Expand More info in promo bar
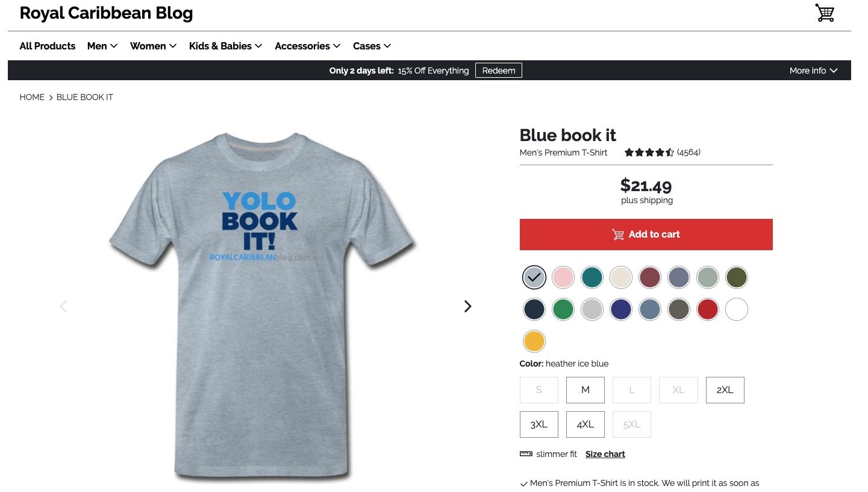Image resolution: width=868 pixels, height=492 pixels. pyautogui.click(x=813, y=71)
